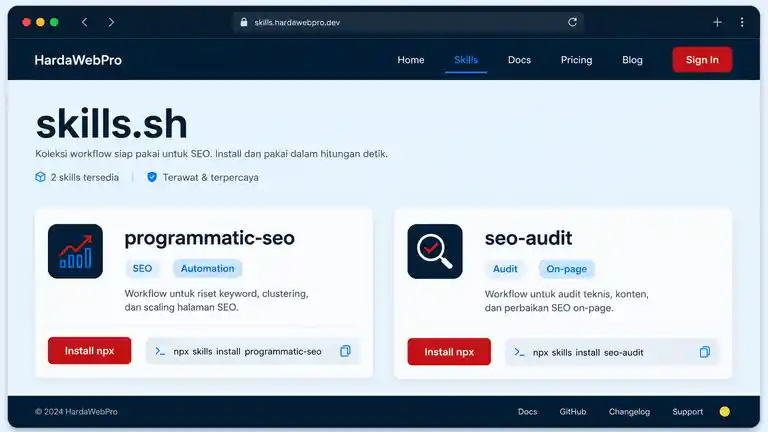Go back with browser back arrow
The image size is (768, 432).
point(84,22)
